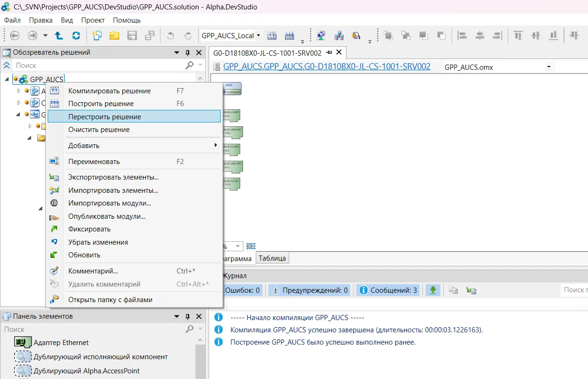Screen dimensions: 588x379
Task: Select Компилировать решение in context menu
Action: (134, 91)
